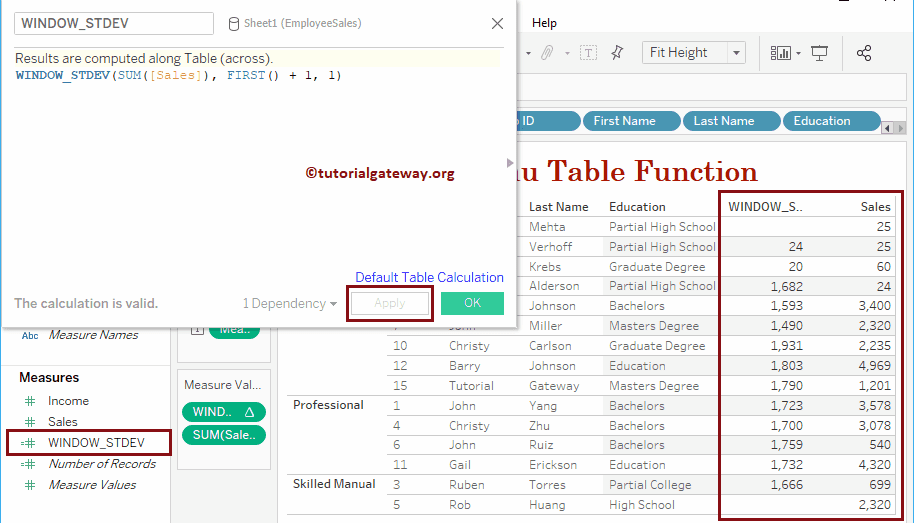Image resolution: width=914 pixels, height=523 pixels.
Task: Click the 1,682 WINDOW_STDEV value
Action: tap(786, 286)
